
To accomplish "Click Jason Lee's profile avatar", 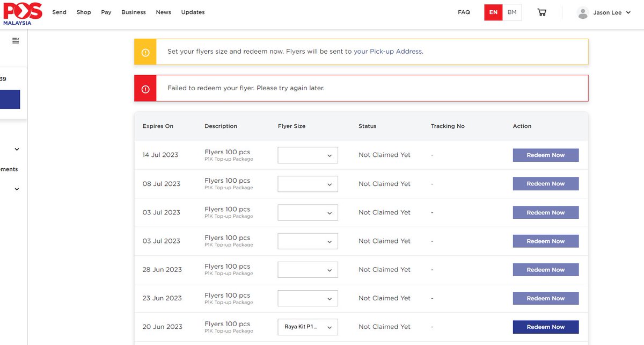I will 583,13.
